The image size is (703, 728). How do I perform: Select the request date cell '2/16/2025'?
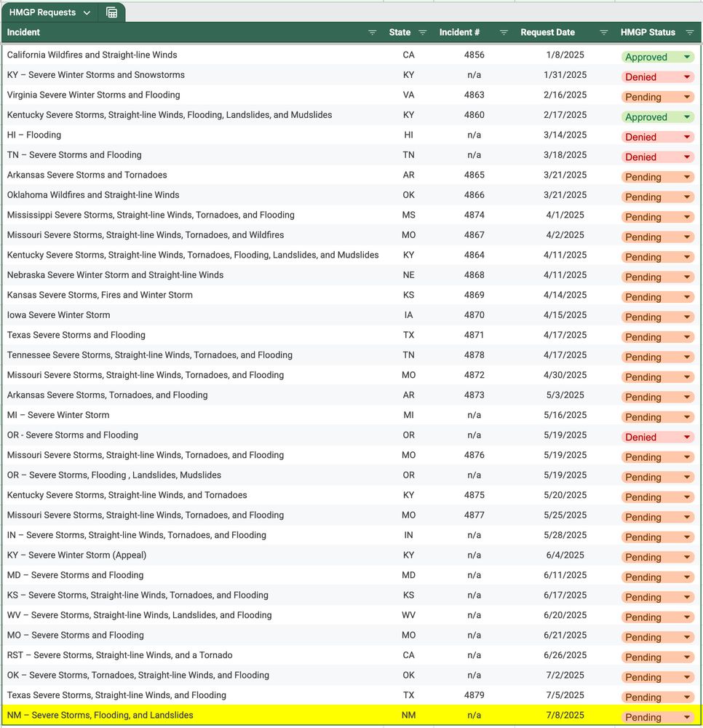[565, 95]
